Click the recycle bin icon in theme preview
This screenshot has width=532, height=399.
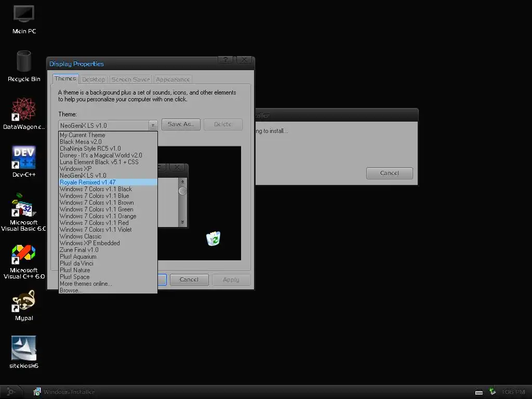point(214,238)
